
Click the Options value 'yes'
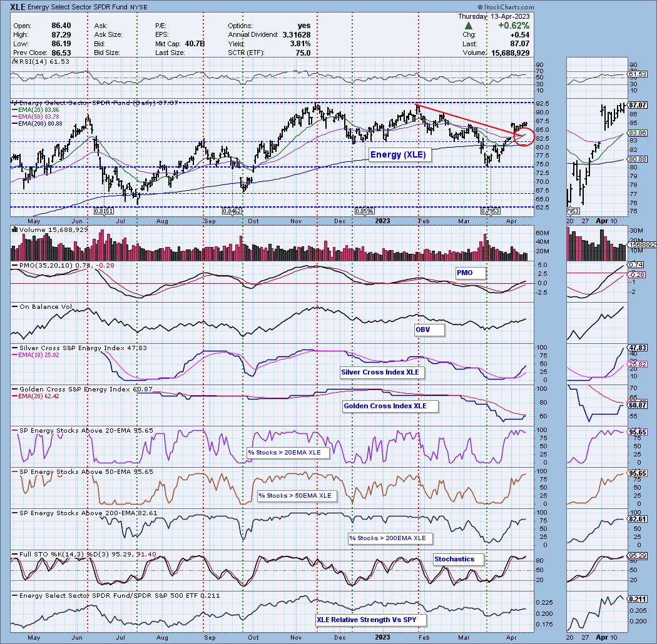pyautogui.click(x=304, y=26)
